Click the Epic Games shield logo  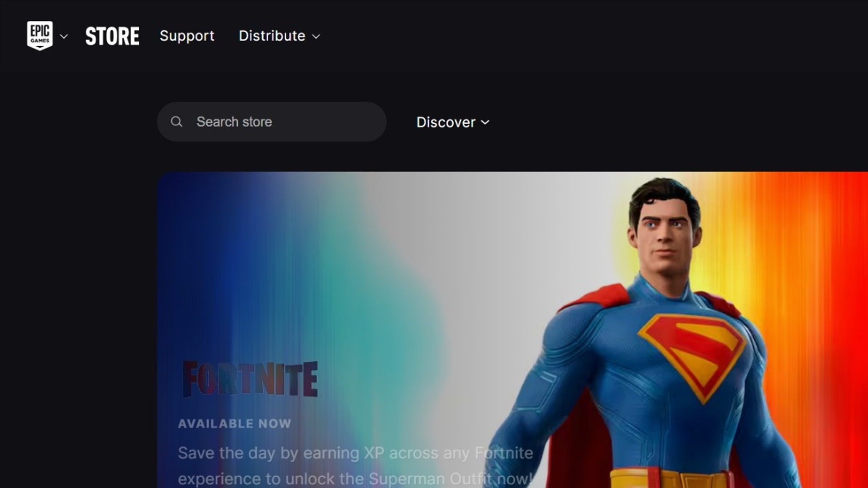[x=40, y=35]
